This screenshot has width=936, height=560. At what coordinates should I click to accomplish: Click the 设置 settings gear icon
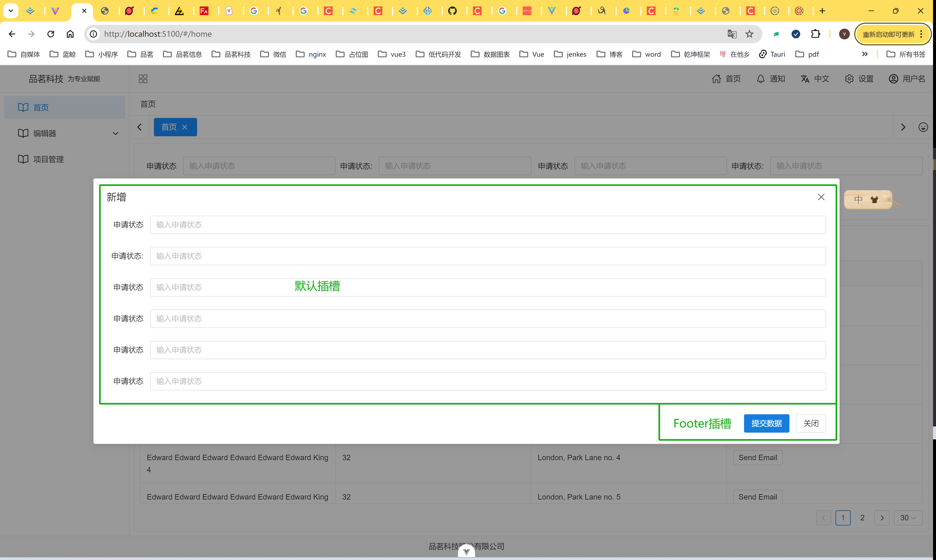[x=849, y=79]
